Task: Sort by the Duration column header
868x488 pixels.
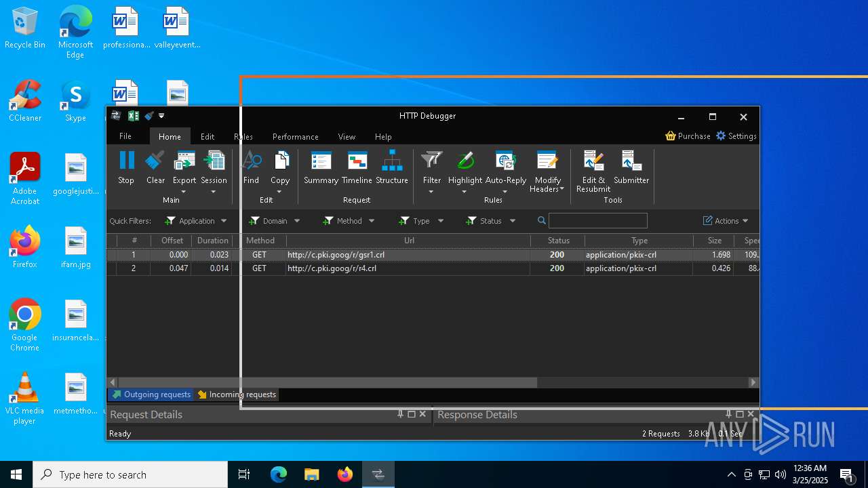Action: pos(212,241)
